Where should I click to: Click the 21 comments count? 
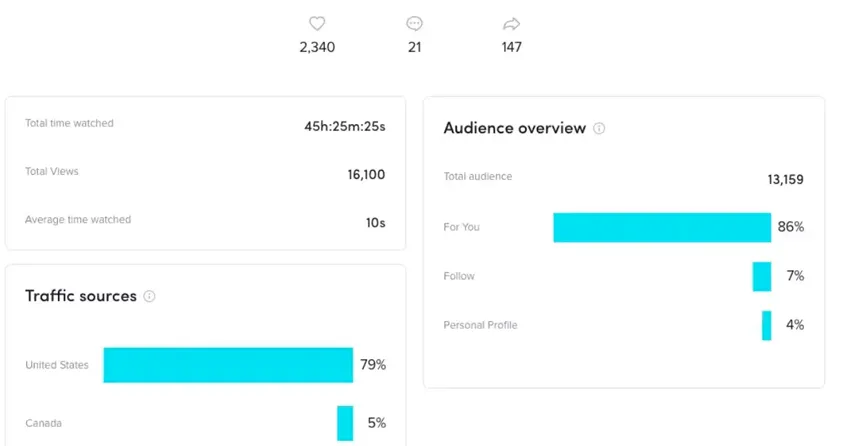click(415, 47)
